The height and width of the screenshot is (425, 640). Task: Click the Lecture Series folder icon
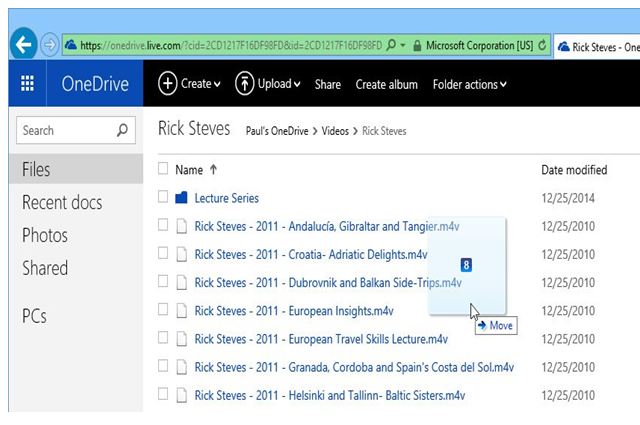tap(181, 198)
